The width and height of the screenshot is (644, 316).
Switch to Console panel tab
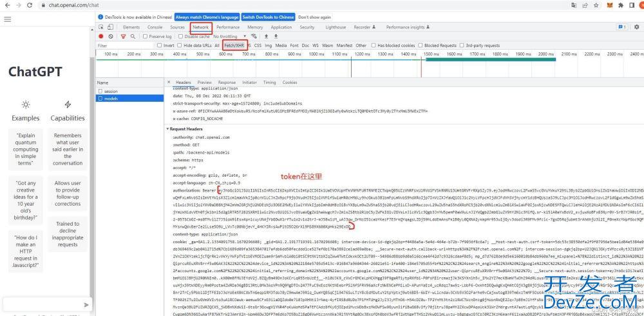155,27
